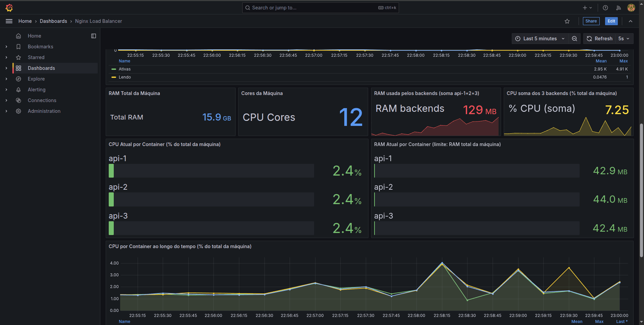Mark dashboard as favorite star icon
644x325 pixels.
(x=567, y=21)
